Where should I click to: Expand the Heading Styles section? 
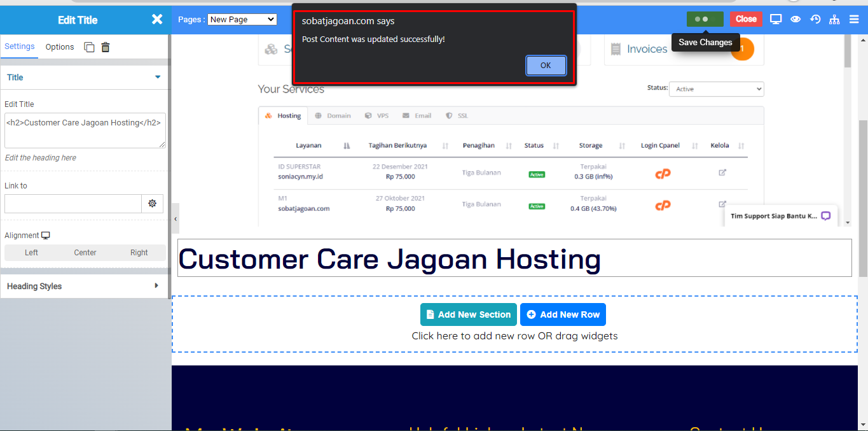point(84,286)
